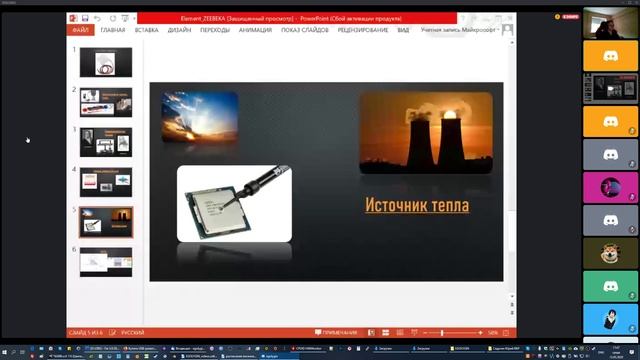Open the Учетная запись Майкрософт account dropdown
This screenshot has width=640, height=360.
(x=460, y=30)
